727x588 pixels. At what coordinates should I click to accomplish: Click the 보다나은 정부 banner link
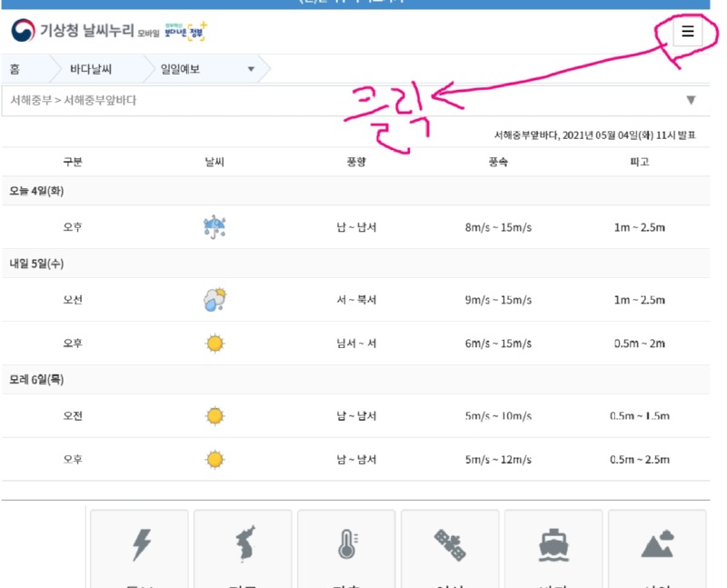185,32
